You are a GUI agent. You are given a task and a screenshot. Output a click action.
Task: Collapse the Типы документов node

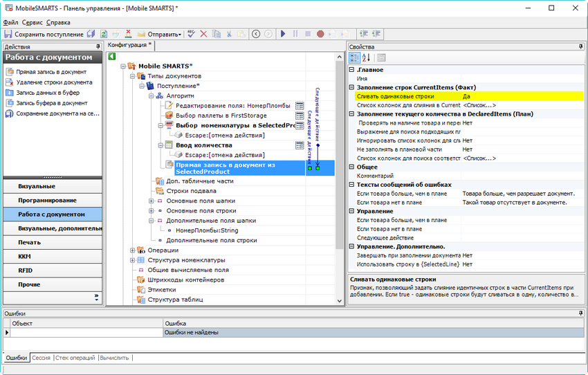pyautogui.click(x=132, y=76)
